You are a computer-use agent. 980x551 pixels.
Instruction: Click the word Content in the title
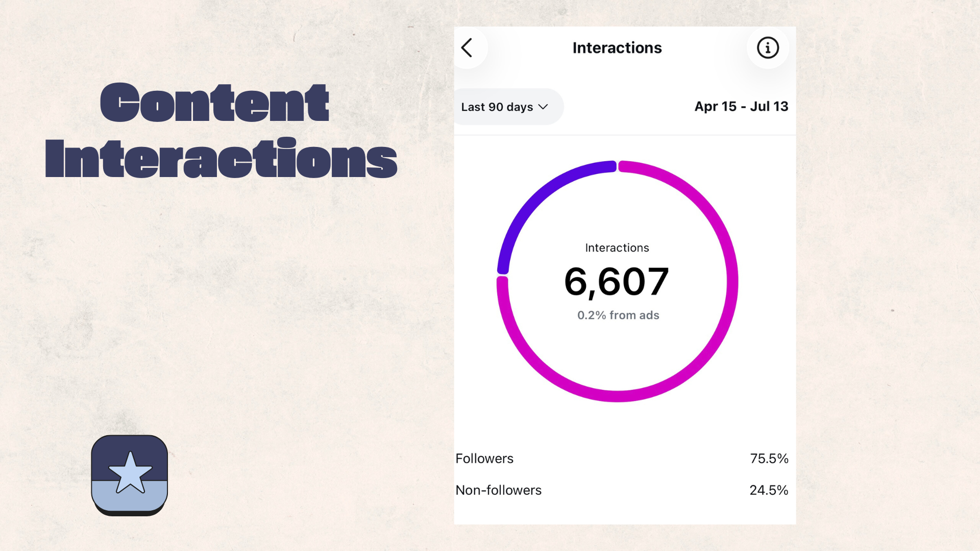[x=214, y=103]
